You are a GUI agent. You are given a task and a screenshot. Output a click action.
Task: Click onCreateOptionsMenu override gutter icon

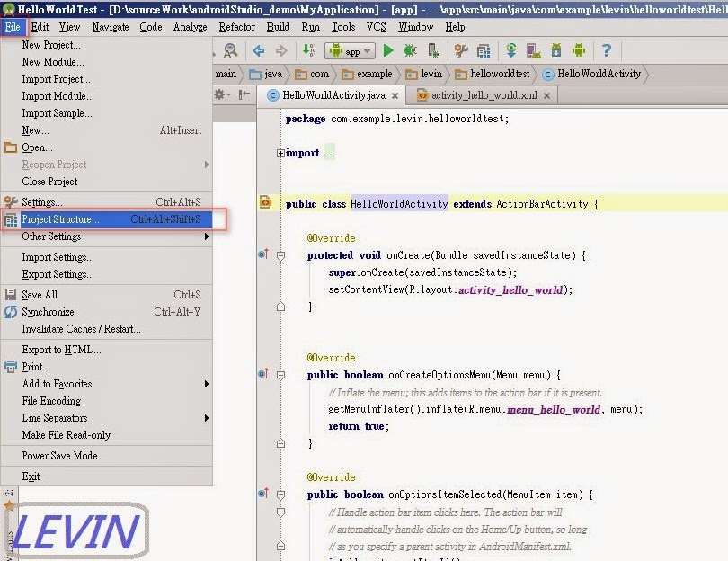(263, 373)
